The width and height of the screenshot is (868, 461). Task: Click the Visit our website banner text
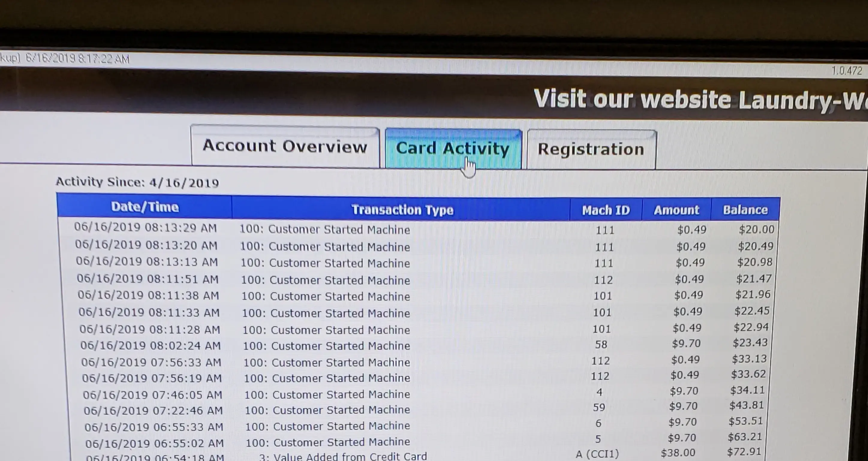tap(699, 100)
